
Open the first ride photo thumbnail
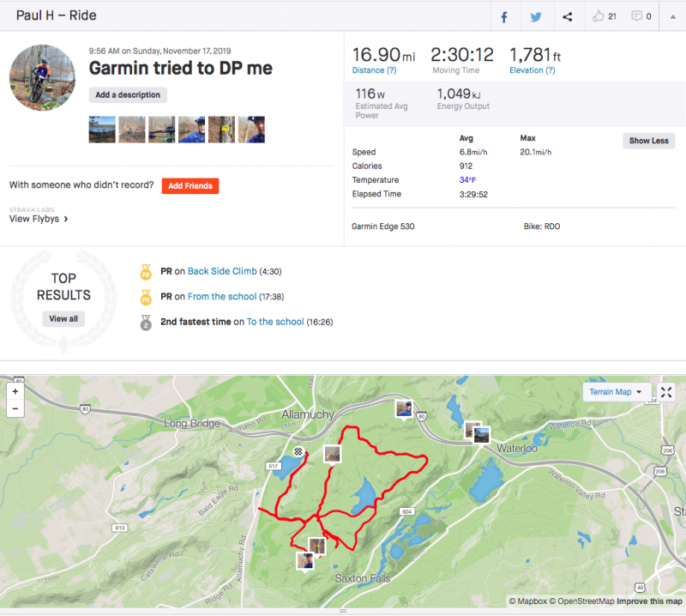(102, 130)
